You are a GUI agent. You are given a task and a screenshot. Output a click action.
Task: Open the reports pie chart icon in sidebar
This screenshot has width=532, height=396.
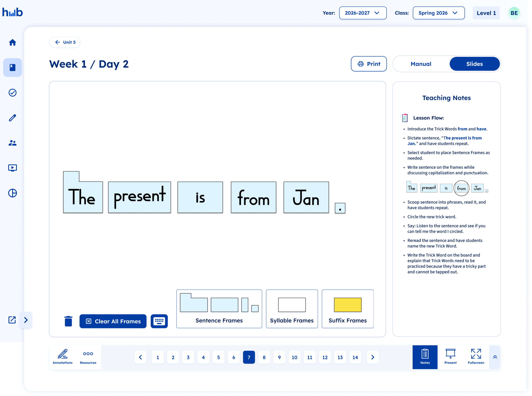tap(12, 193)
